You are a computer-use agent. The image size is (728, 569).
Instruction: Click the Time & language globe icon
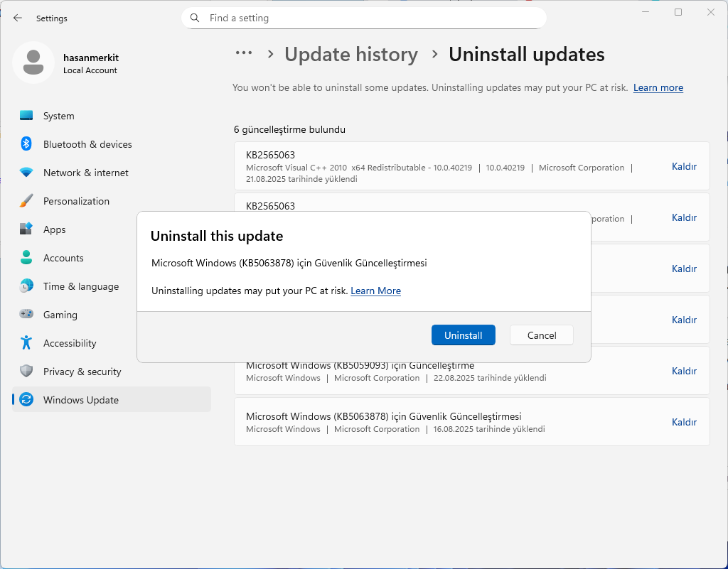point(26,286)
